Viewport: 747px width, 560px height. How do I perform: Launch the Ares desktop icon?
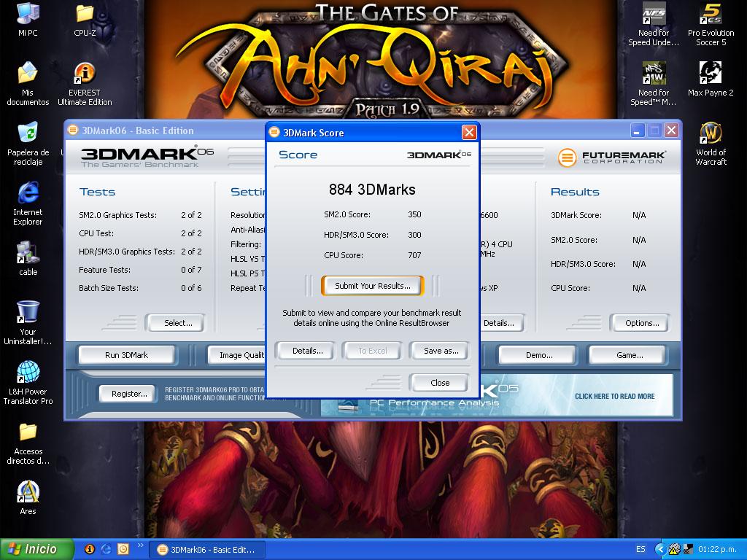pyautogui.click(x=28, y=497)
